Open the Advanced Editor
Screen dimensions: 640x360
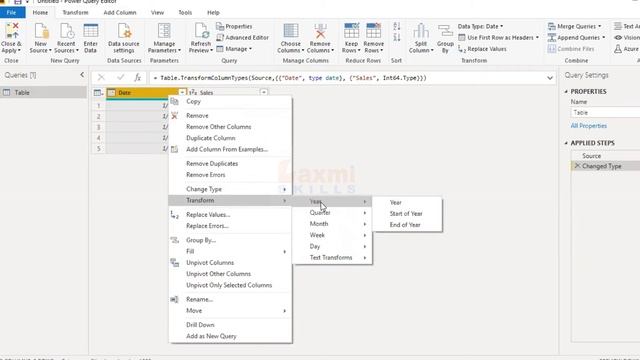pyautogui.click(x=242, y=38)
